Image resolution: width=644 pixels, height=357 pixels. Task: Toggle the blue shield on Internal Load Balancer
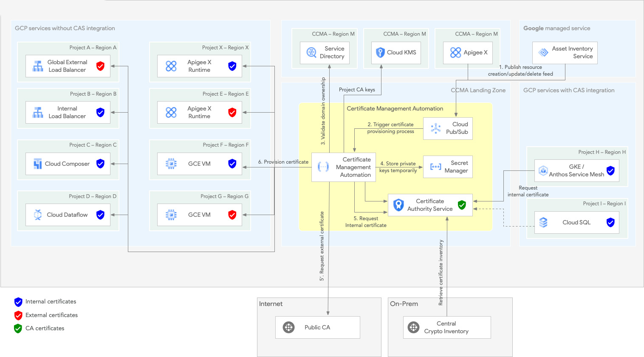[100, 112]
